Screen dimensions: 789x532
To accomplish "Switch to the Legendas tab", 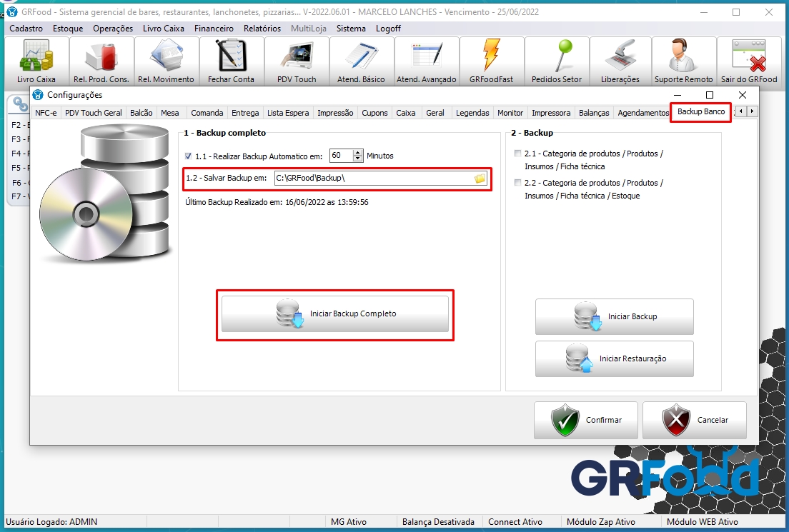I will 472,113.
